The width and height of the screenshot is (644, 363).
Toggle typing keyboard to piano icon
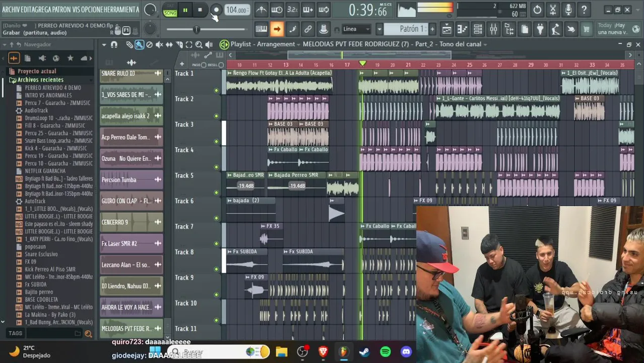pyautogui.click(x=262, y=29)
